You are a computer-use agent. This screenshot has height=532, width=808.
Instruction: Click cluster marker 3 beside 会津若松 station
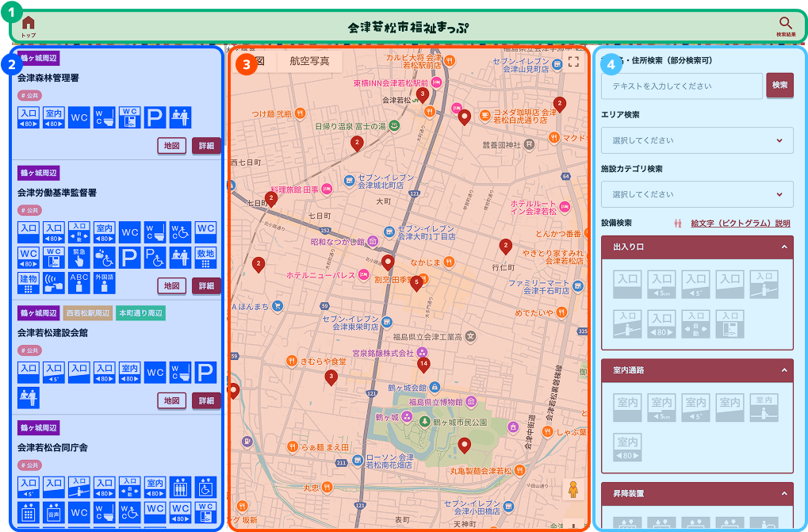(x=423, y=95)
